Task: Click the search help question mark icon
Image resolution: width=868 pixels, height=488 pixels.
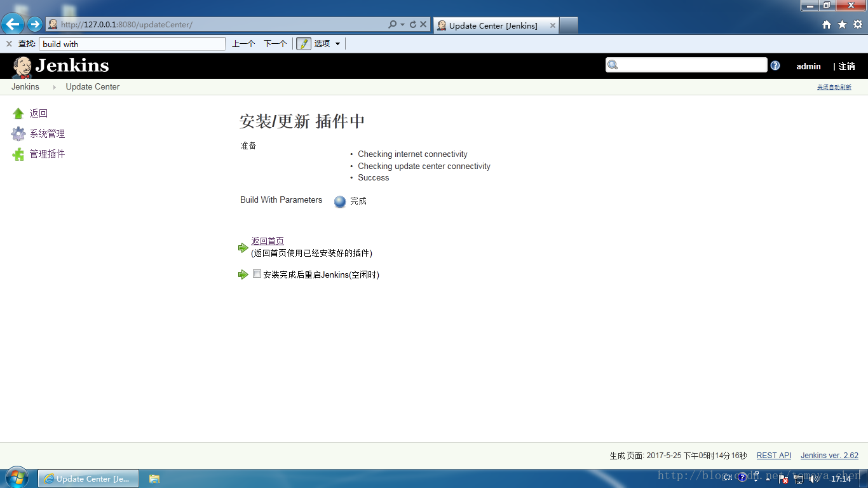Action: (775, 65)
